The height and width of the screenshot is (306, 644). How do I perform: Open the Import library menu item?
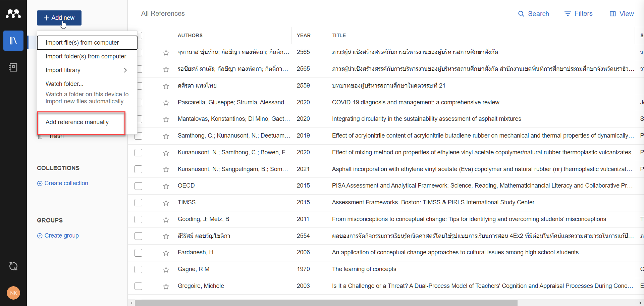(x=87, y=70)
